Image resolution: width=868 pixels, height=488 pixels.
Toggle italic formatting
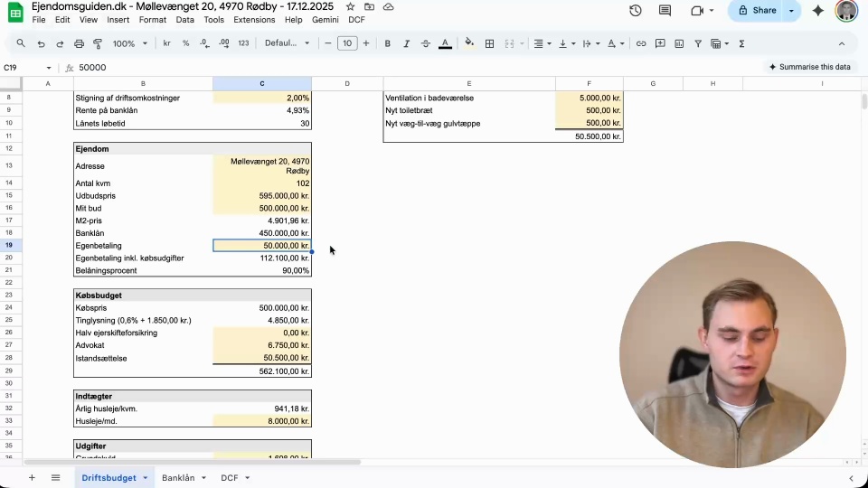click(406, 43)
